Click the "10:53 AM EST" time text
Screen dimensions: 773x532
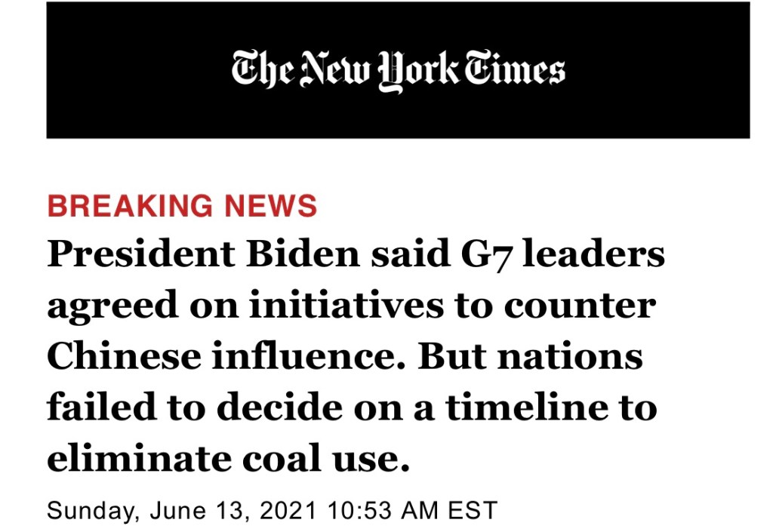pos(412,510)
